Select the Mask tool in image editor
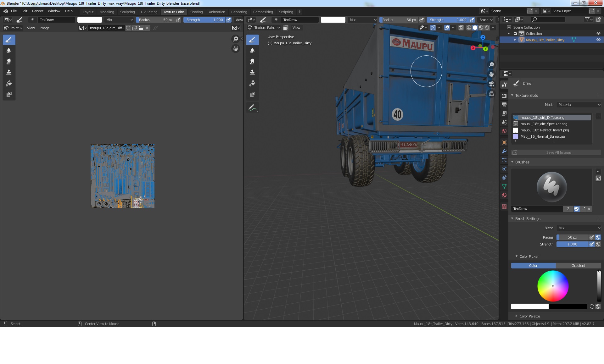Screen dimensions: 604x364 (x=9, y=95)
